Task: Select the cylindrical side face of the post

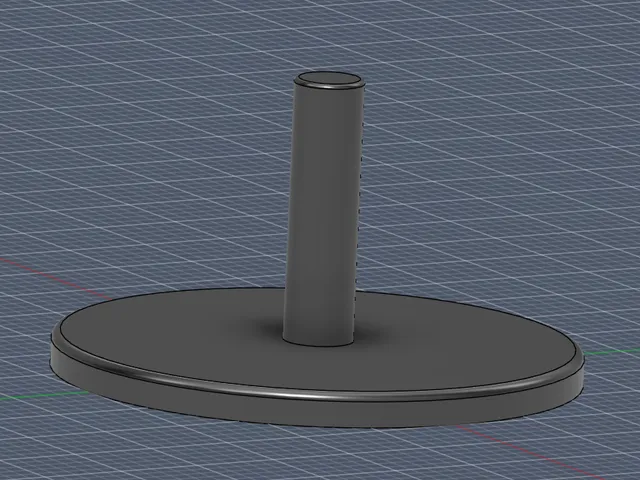Action: coord(322,212)
